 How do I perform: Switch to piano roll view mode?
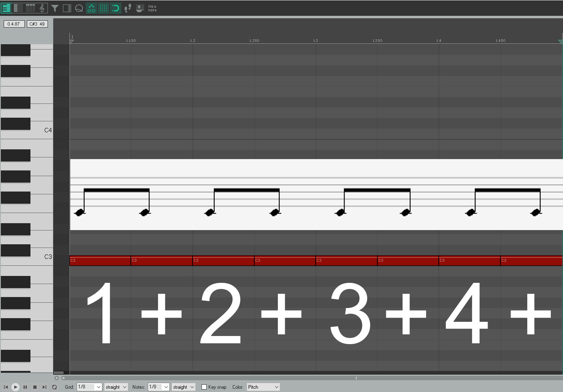6,8
